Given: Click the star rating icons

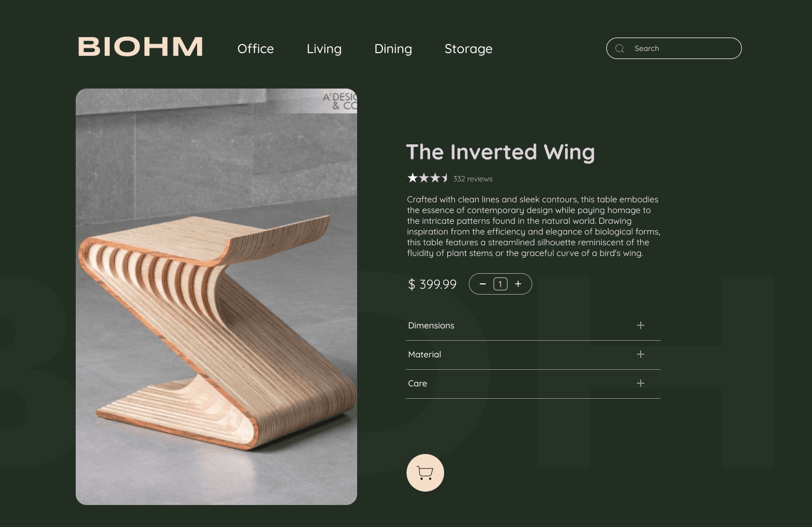Looking at the screenshot, I should 427,178.
